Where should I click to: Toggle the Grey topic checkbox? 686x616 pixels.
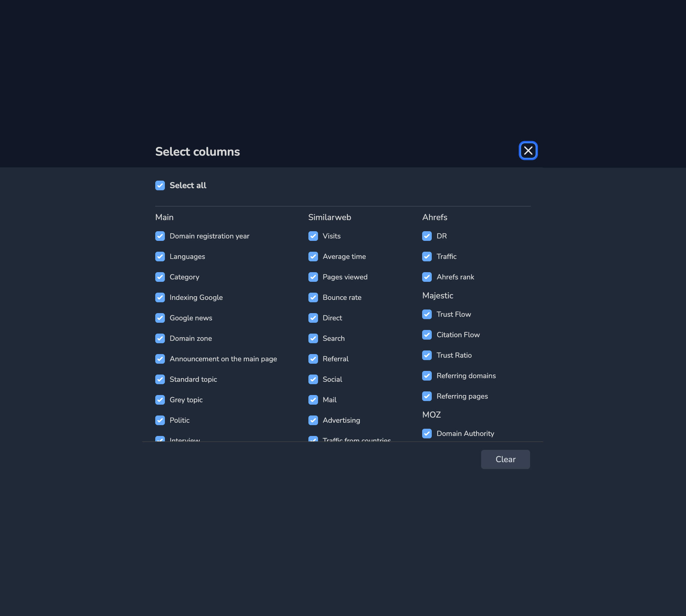point(160,400)
